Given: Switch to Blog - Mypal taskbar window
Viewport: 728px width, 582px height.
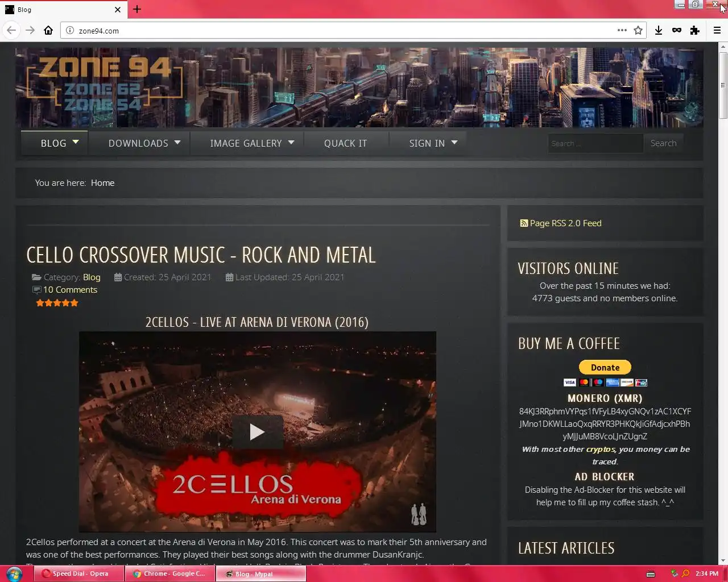Looking at the screenshot, I should 261,573.
